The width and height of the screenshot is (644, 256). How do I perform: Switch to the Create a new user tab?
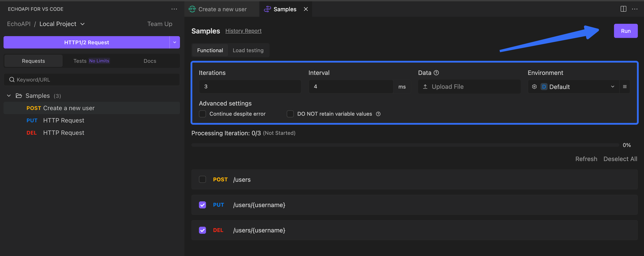(222, 9)
